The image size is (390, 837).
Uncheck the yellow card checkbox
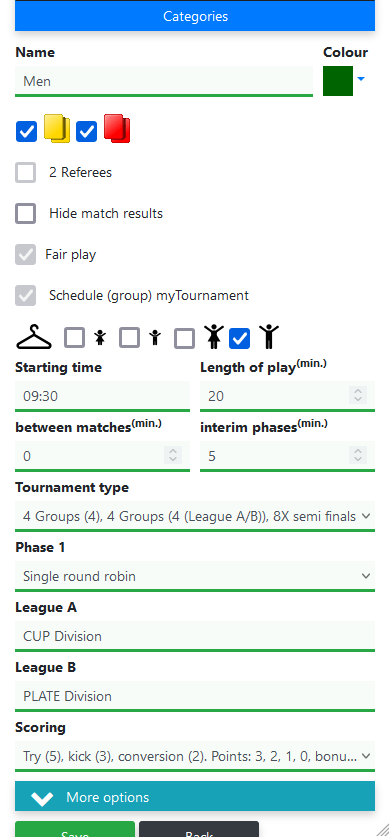click(27, 131)
